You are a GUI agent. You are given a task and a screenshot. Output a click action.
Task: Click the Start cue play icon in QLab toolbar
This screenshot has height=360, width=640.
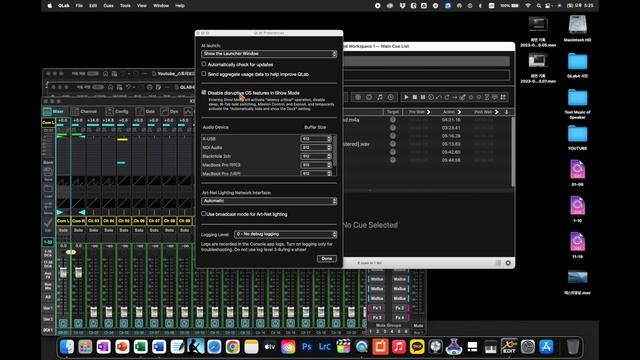(x=406, y=97)
